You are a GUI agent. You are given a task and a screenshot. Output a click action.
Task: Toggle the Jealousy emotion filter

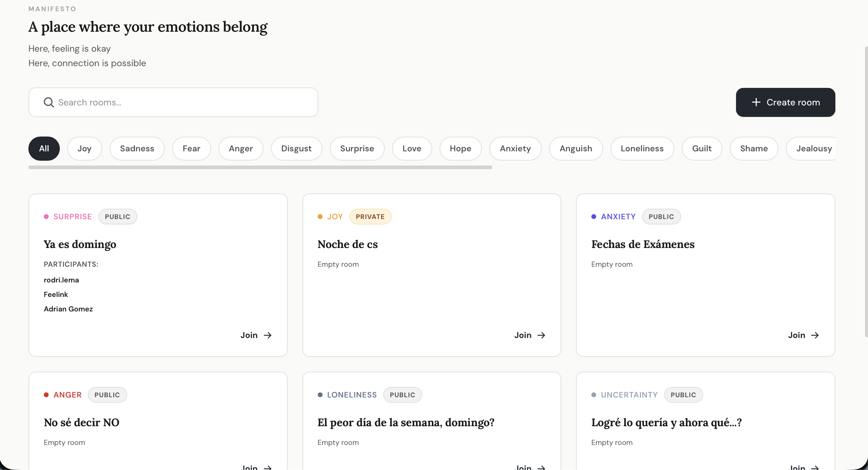tap(815, 148)
